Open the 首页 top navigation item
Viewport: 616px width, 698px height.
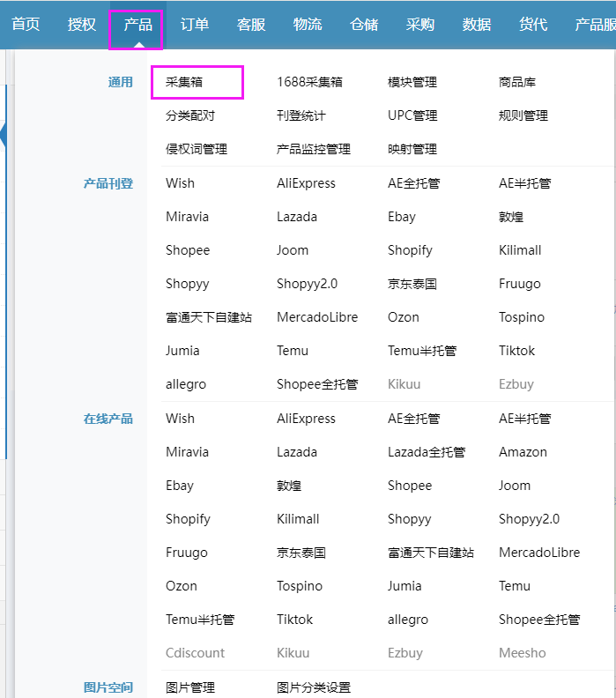point(26,24)
